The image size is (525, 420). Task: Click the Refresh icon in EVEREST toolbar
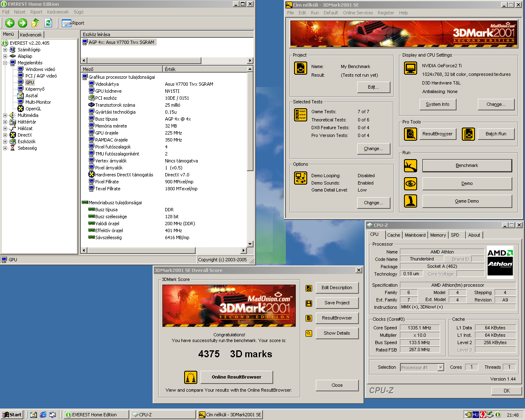pos(48,23)
